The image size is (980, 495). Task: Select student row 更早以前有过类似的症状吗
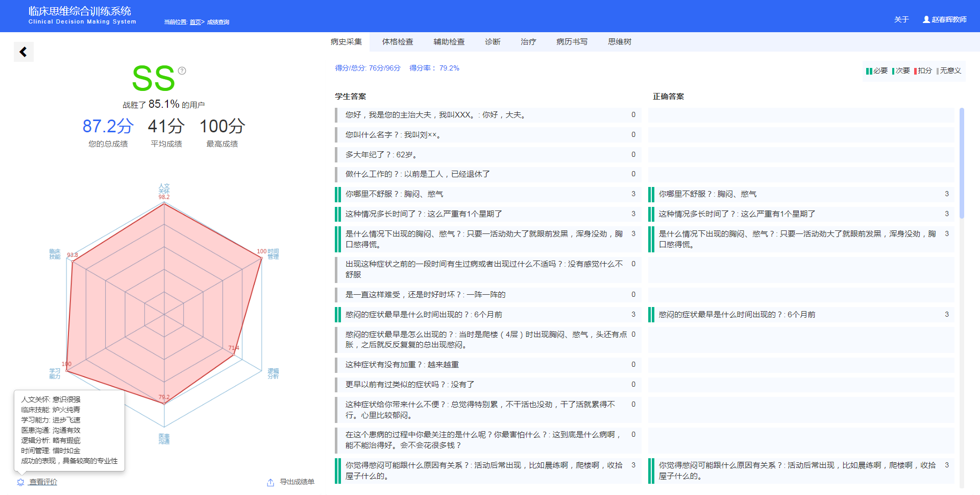(488, 385)
